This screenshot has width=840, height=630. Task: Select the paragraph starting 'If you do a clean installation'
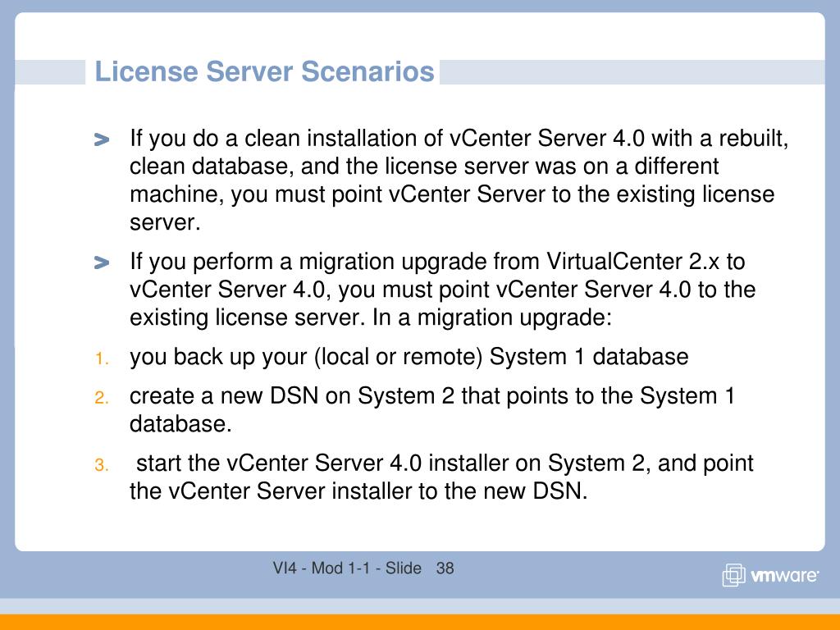pyautogui.click(x=459, y=180)
